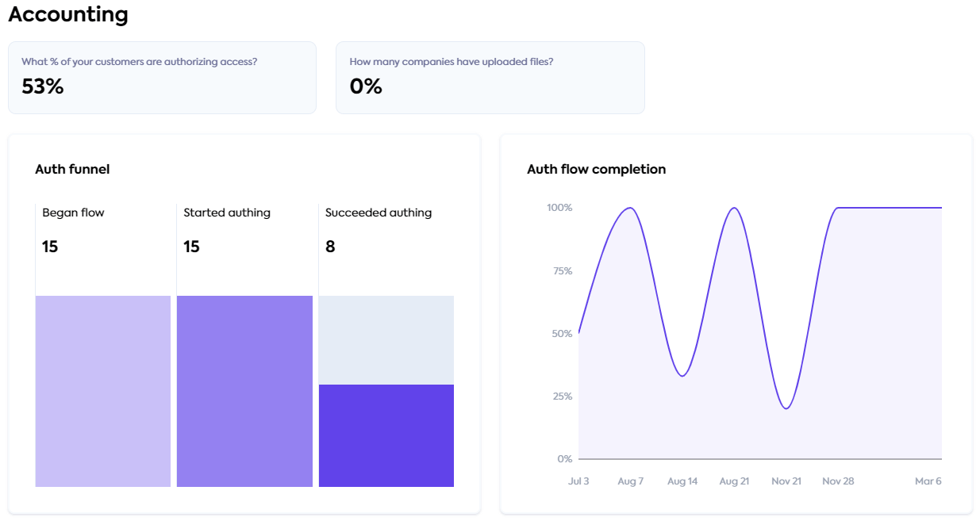The image size is (980, 521).
Task: Click the 0% uploaded files value
Action: pos(366,86)
